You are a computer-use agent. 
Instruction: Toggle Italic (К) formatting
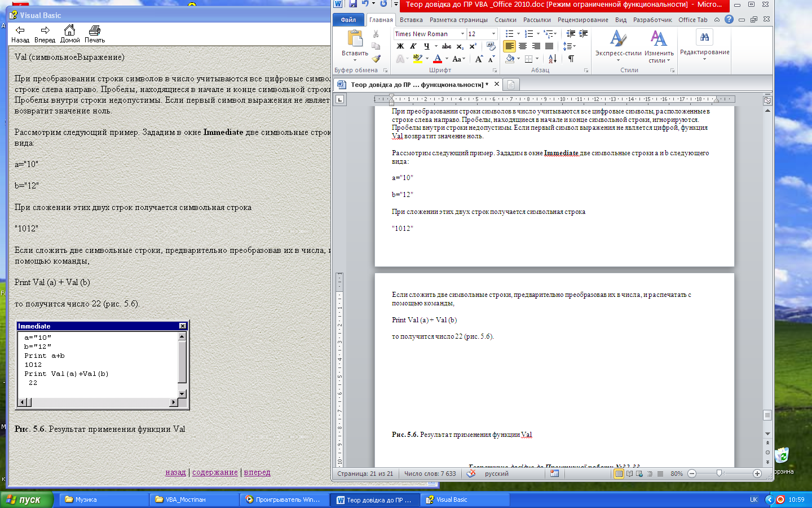pyautogui.click(x=413, y=46)
